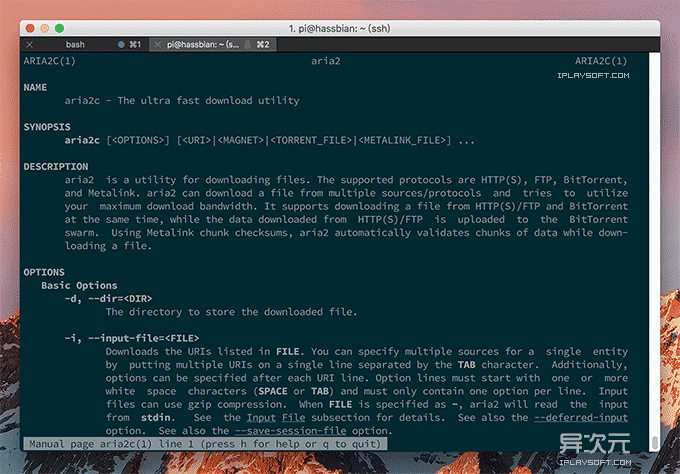
Task: Click the SYNOPSIS section heading
Action: click(x=47, y=127)
